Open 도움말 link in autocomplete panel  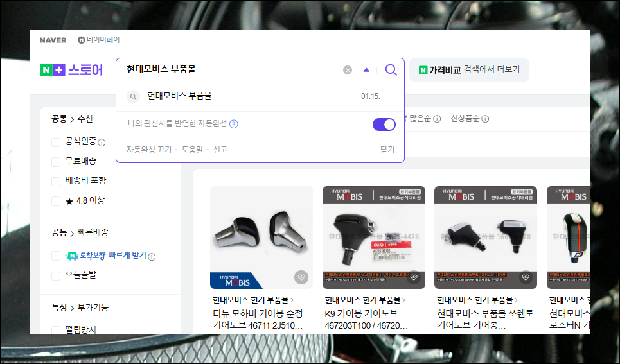(192, 150)
